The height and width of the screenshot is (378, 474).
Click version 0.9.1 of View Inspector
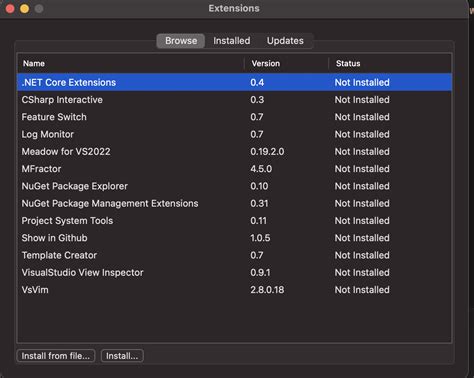click(260, 273)
